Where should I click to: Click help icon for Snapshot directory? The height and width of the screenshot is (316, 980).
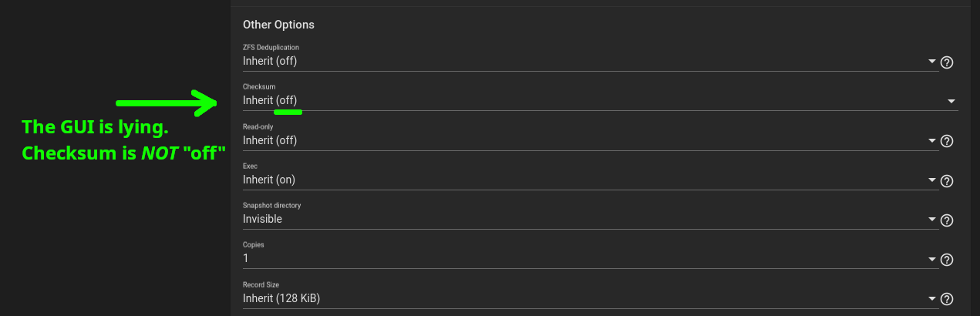[948, 220]
